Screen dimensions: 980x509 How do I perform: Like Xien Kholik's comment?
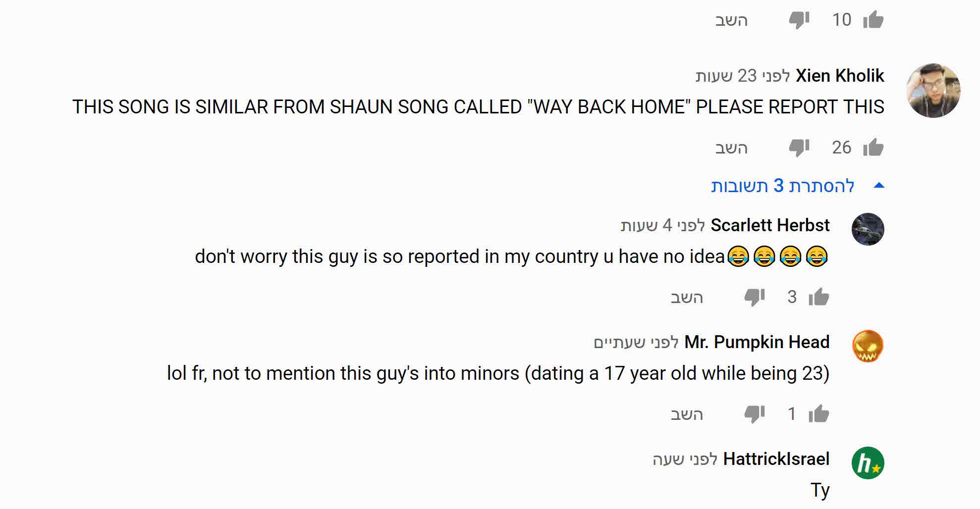click(873, 148)
